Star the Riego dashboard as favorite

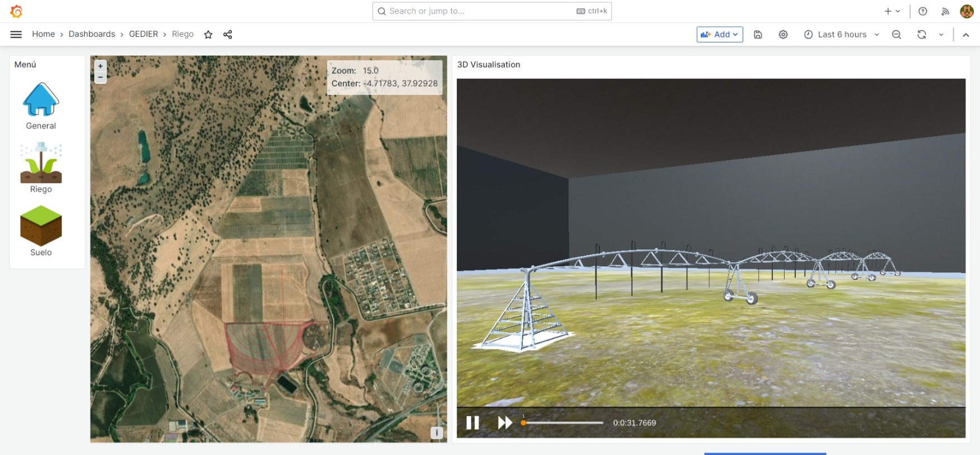pos(208,35)
